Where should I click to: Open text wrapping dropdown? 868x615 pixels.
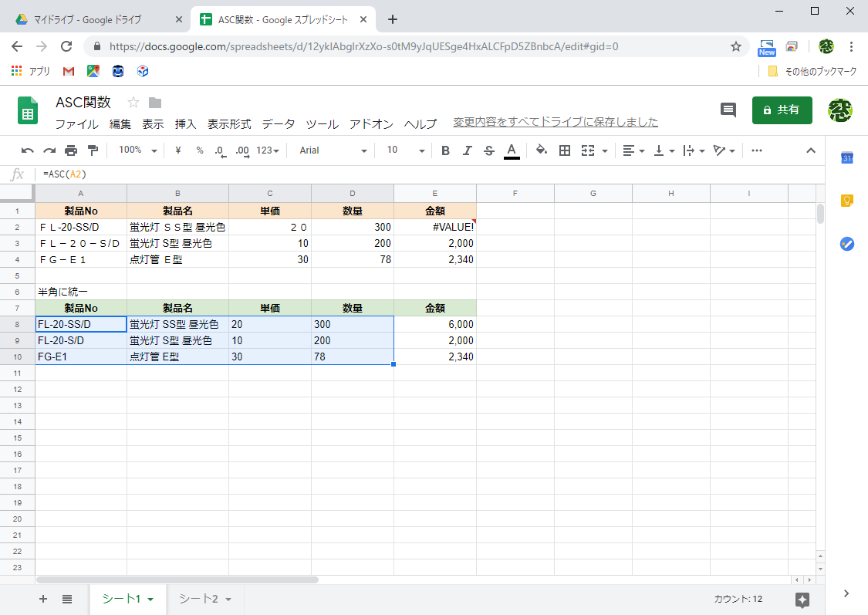point(694,150)
